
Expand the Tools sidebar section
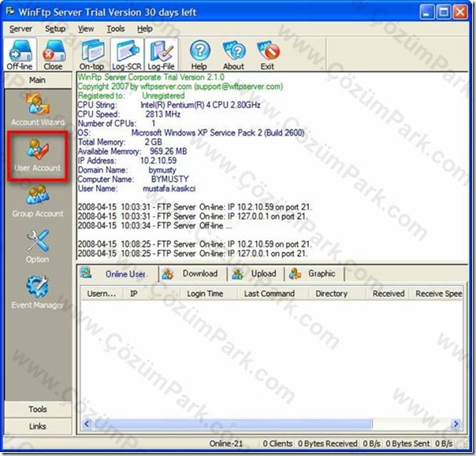tap(38, 410)
